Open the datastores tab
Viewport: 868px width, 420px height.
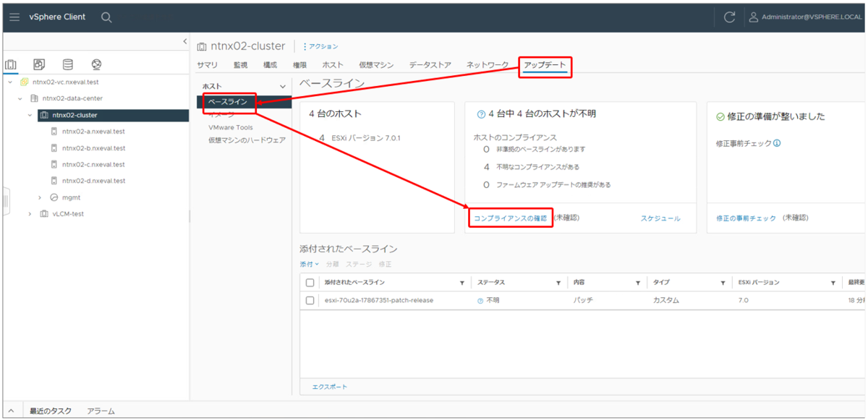(430, 65)
